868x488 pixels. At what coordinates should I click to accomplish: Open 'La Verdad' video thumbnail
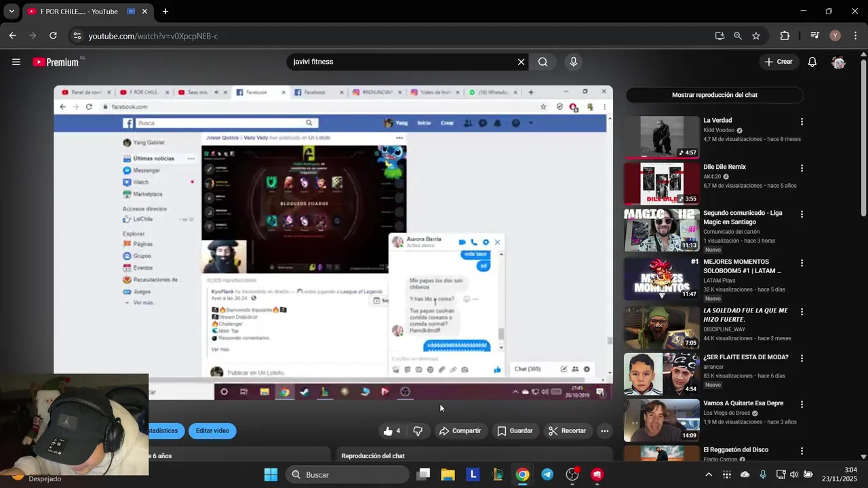click(x=662, y=137)
